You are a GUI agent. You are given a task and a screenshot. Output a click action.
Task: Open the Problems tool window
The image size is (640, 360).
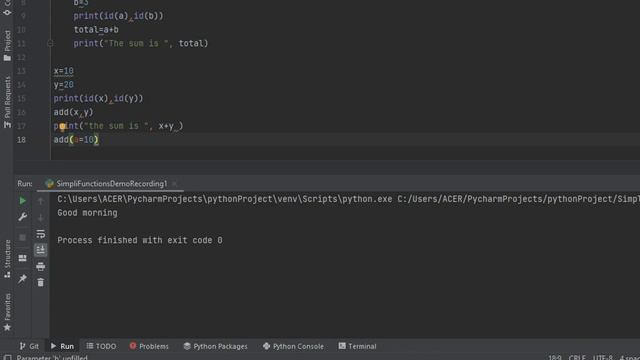pos(149,346)
